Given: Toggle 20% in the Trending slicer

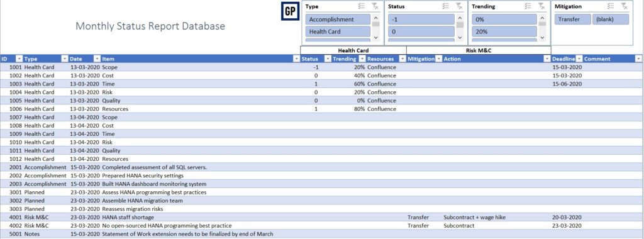Looking at the screenshot, I should coord(504,31).
